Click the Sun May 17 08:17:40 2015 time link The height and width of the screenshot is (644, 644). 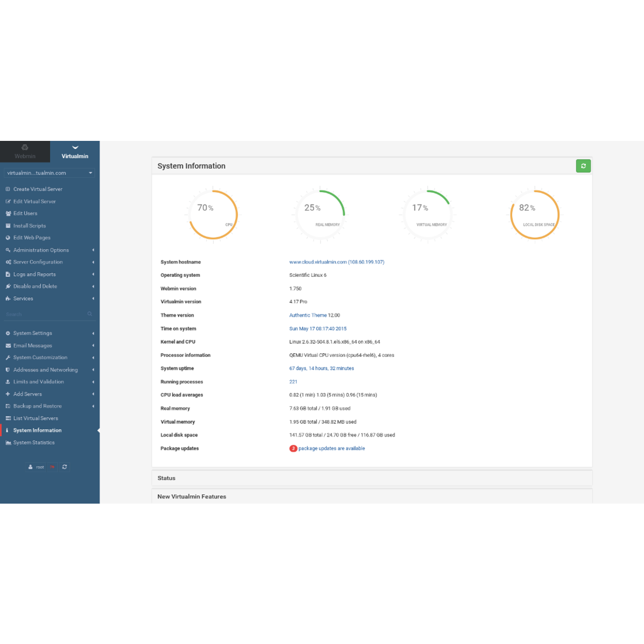pos(318,329)
